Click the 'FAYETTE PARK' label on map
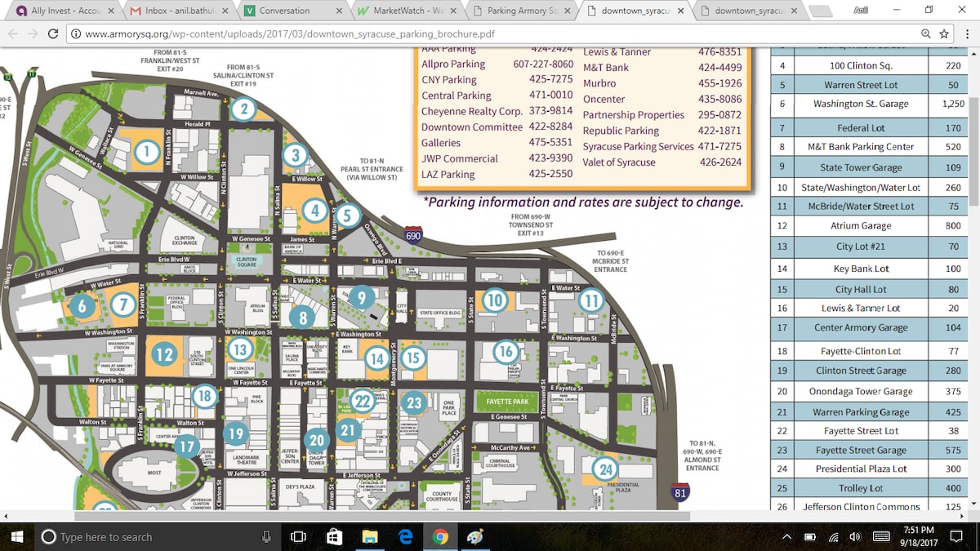 tap(506, 402)
